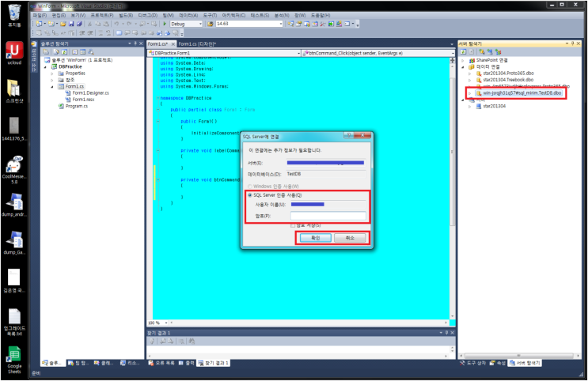Image resolution: width=588 pixels, height=381 pixels.
Task: Select the Windows authentication radio option
Action: click(248, 185)
